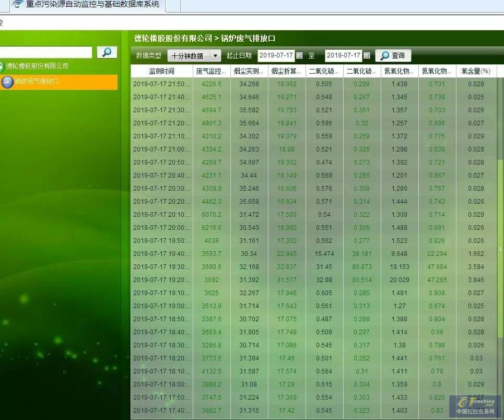The image size is (504, 420).
Task: Click the 6216.6 exhaust flow value
Action: 211,228
